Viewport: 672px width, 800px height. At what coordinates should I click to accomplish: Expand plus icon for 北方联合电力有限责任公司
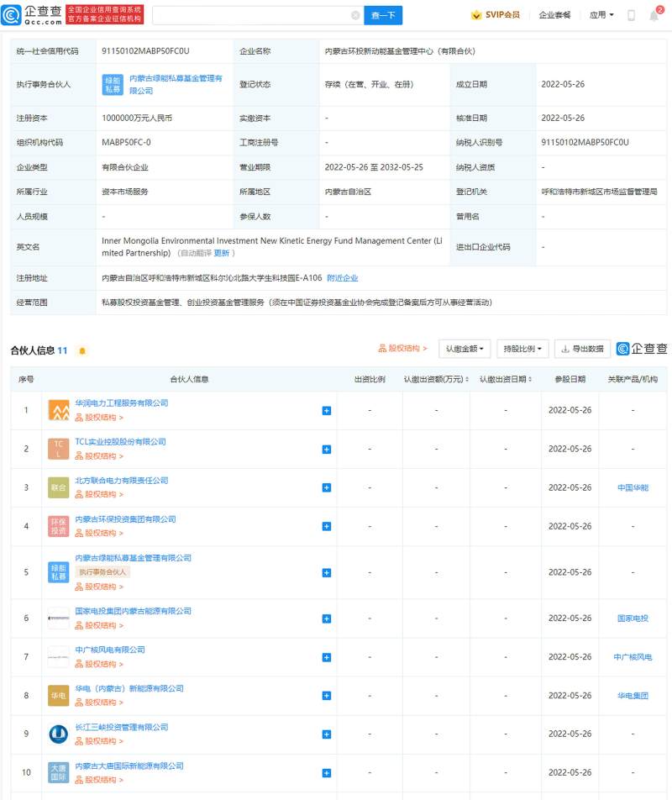pos(327,487)
